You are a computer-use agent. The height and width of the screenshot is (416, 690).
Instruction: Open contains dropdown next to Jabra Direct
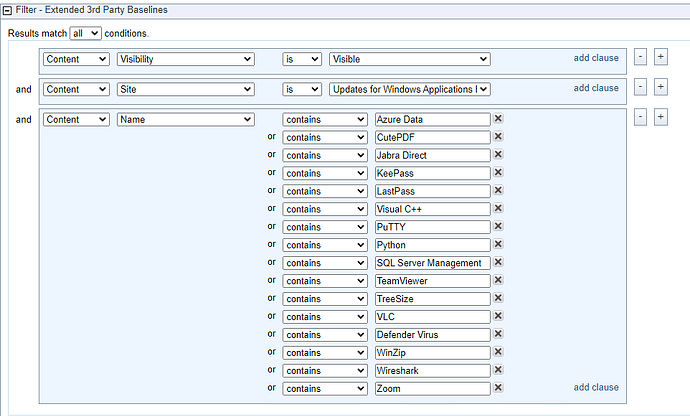(x=325, y=155)
